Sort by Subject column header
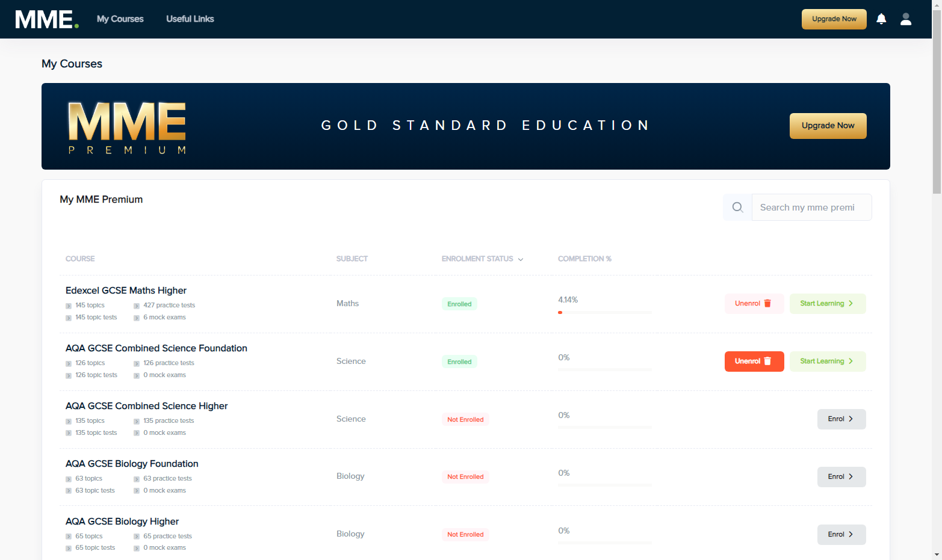Viewport: 942px width, 560px height. point(352,259)
